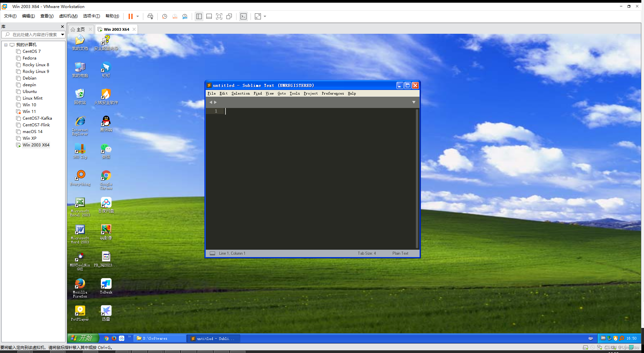Toggle the library sidebar view icon
Image resolution: width=644 pixels, height=353 pixels.
point(199,16)
